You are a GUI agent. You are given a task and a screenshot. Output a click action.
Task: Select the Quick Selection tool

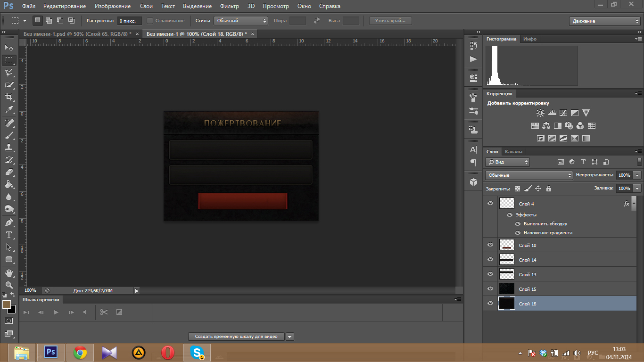coord(9,85)
